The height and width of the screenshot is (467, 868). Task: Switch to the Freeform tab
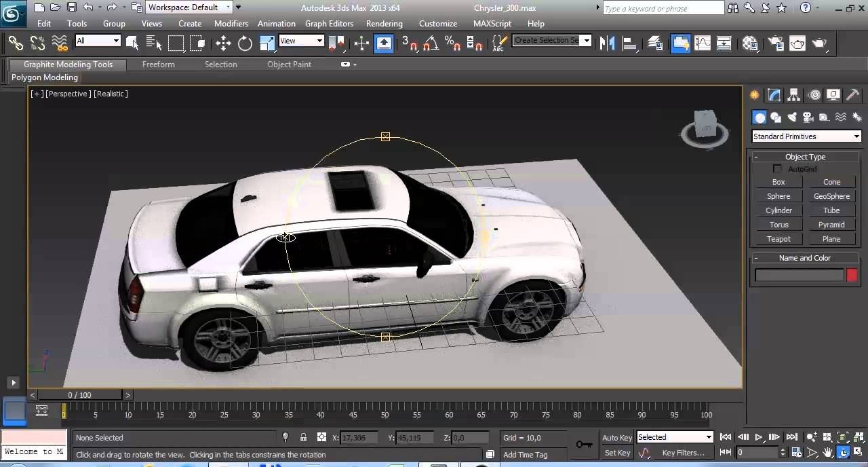click(159, 64)
